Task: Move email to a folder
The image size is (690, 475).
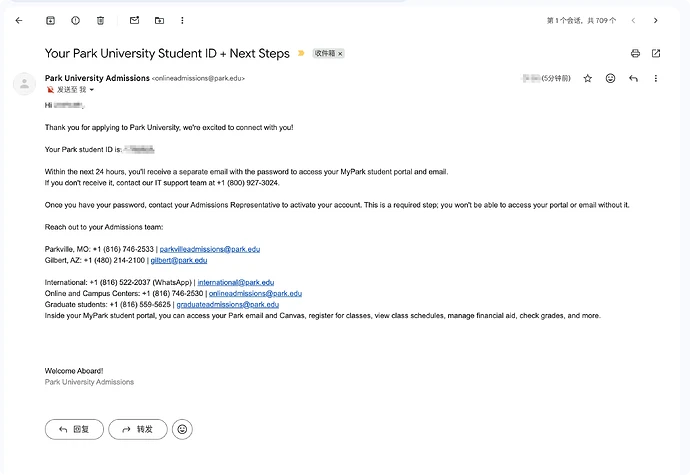Action: pos(159,20)
